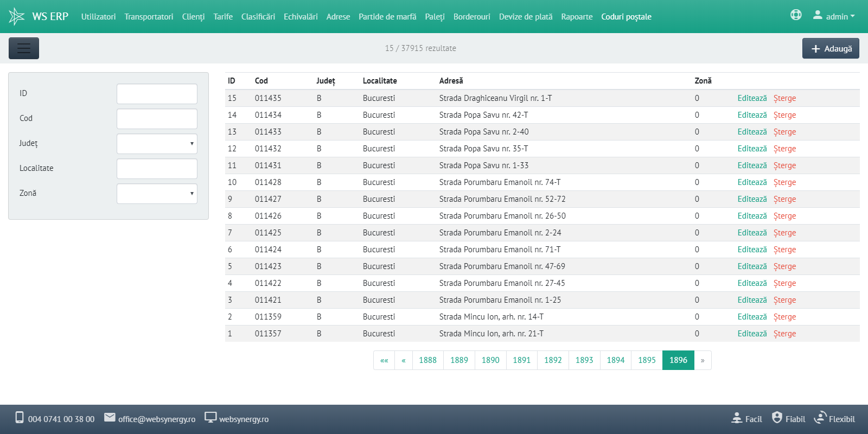This screenshot has height=434, width=868.
Task: Jump to first page with «« button
Action: coord(384,360)
